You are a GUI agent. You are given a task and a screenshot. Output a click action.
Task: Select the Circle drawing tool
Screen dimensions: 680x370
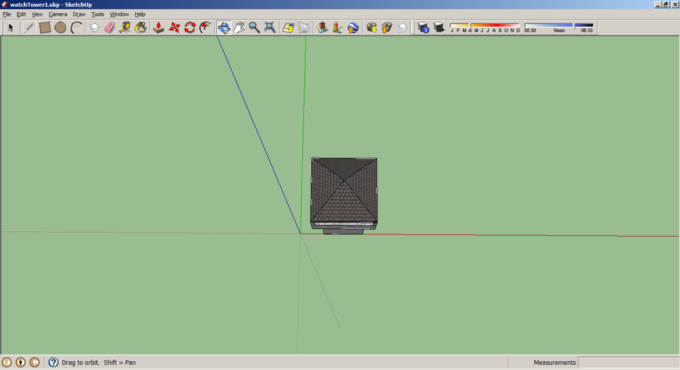(60, 28)
